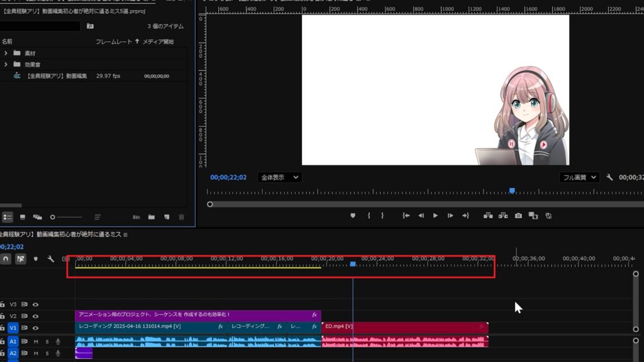Create new bin from Project panel footer
Image resolution: width=644 pixels, height=362 pixels.
click(x=152, y=217)
